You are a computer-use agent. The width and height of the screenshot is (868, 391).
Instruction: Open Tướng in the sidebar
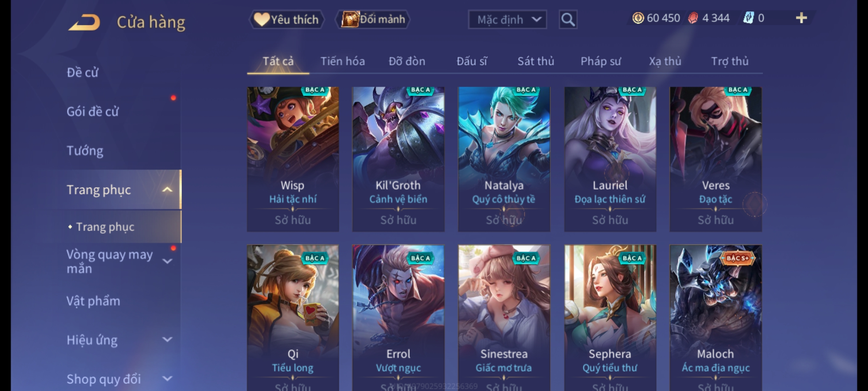click(x=85, y=151)
